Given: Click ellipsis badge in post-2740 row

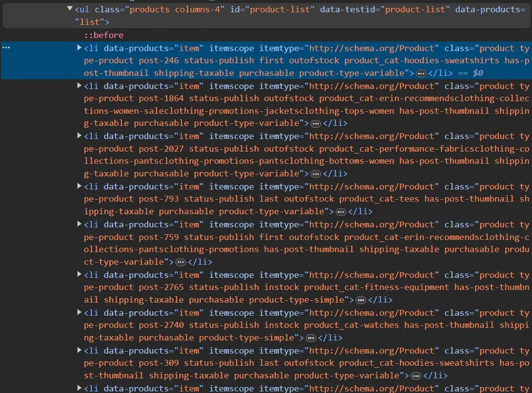Looking at the screenshot, I should click(311, 338).
